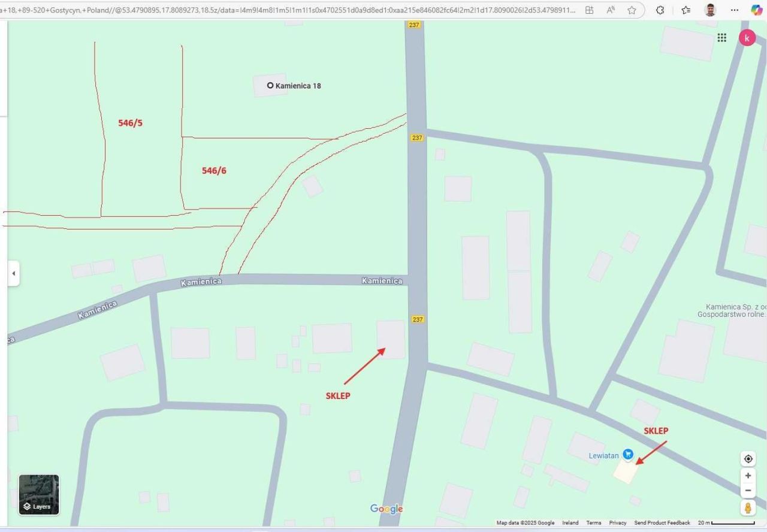The height and width of the screenshot is (532, 767).
Task: Select the Street View pegman
Action: click(748, 508)
